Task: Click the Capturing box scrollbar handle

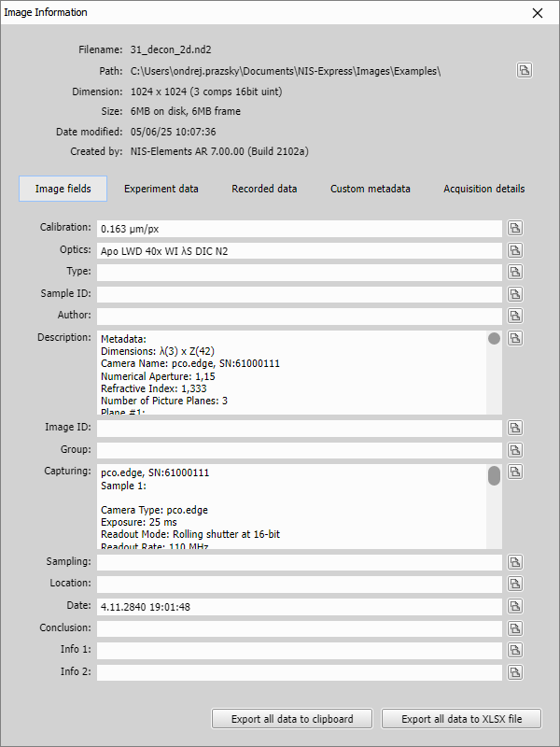Action: 494,476
